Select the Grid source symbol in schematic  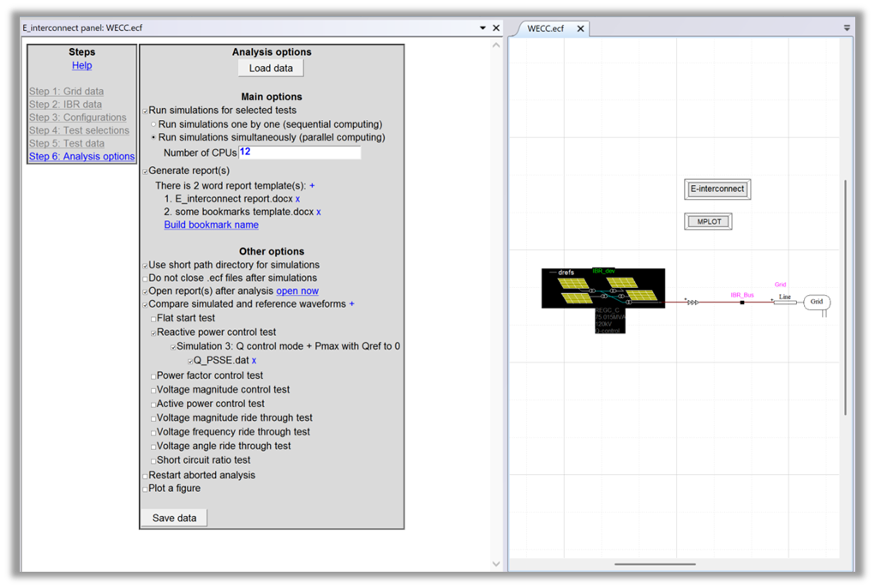click(817, 302)
